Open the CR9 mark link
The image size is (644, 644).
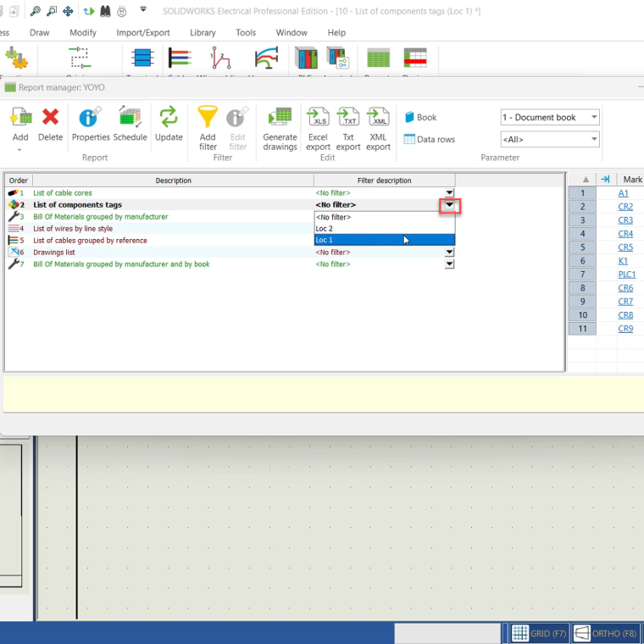[625, 329]
